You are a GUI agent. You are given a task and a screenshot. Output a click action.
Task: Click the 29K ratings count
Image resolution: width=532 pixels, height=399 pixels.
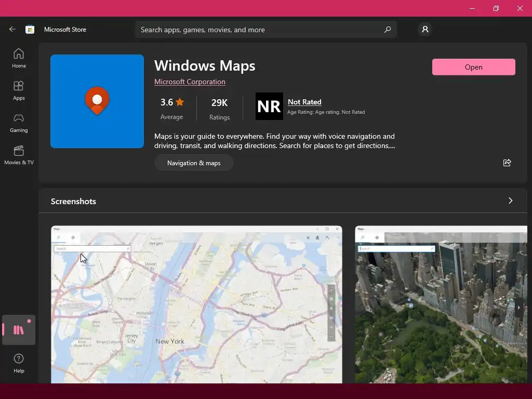pos(219,109)
